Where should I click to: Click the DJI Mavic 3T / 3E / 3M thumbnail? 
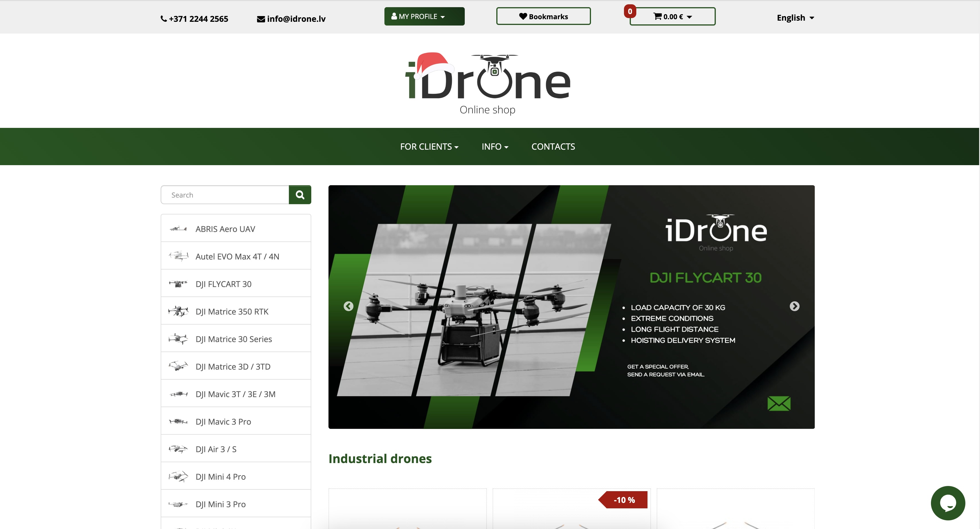pyautogui.click(x=178, y=394)
